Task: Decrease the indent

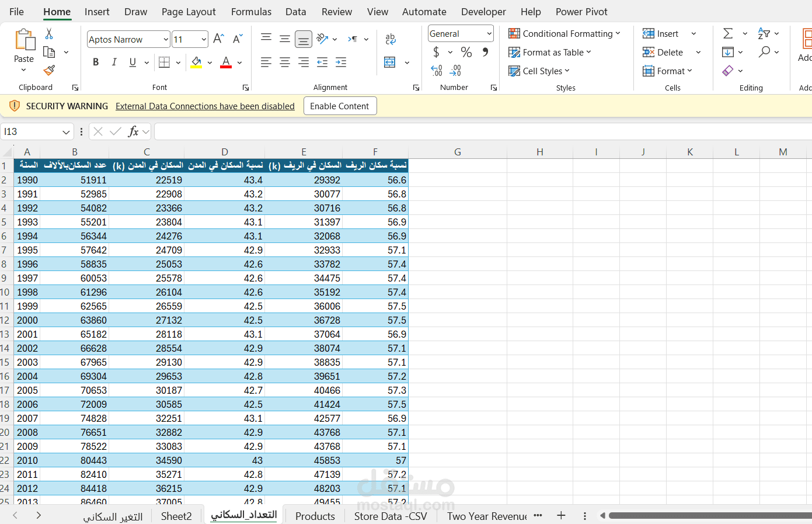Action: [x=322, y=62]
